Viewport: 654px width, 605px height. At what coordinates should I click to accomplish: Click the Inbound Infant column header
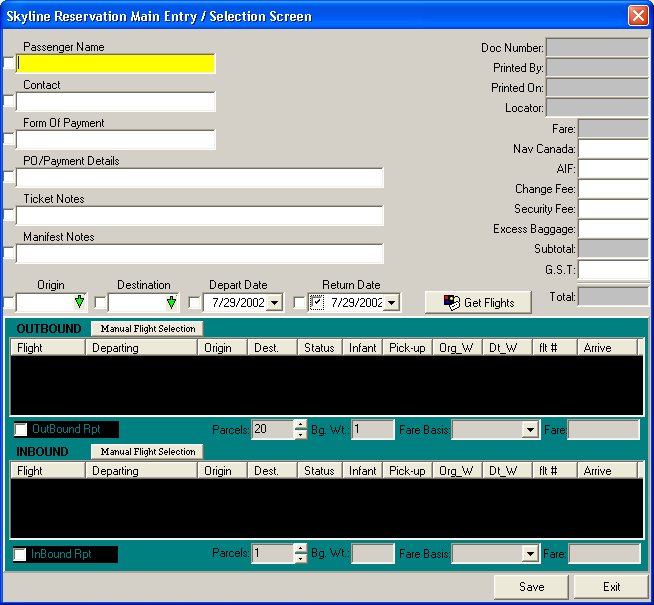362,470
